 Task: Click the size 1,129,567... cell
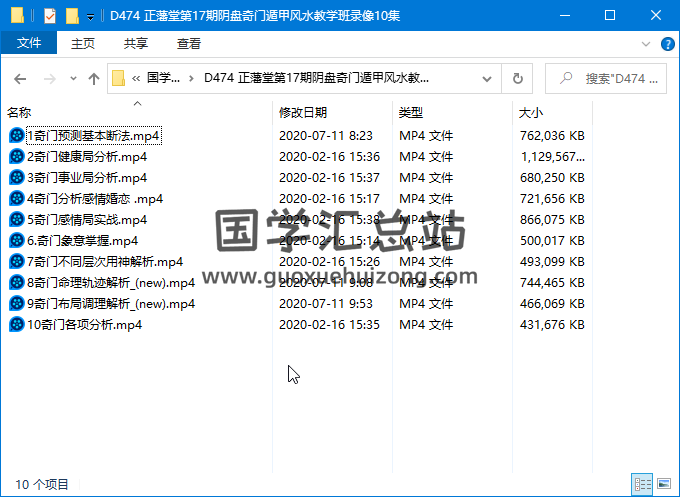pyautogui.click(x=552, y=157)
